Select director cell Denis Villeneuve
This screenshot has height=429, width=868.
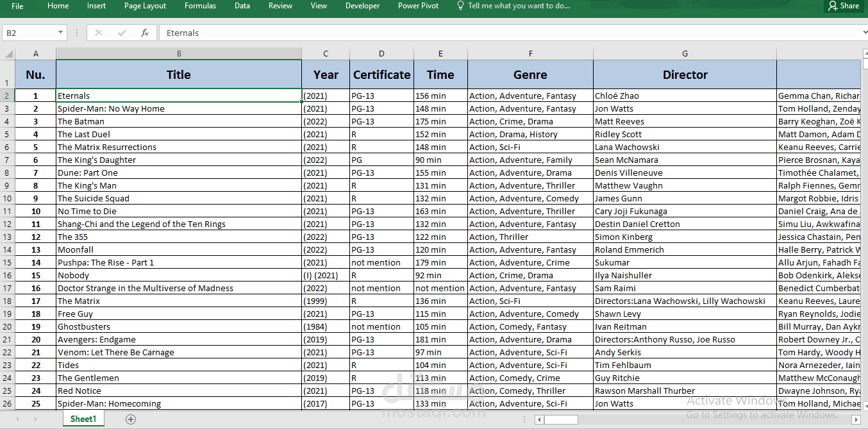pos(685,172)
